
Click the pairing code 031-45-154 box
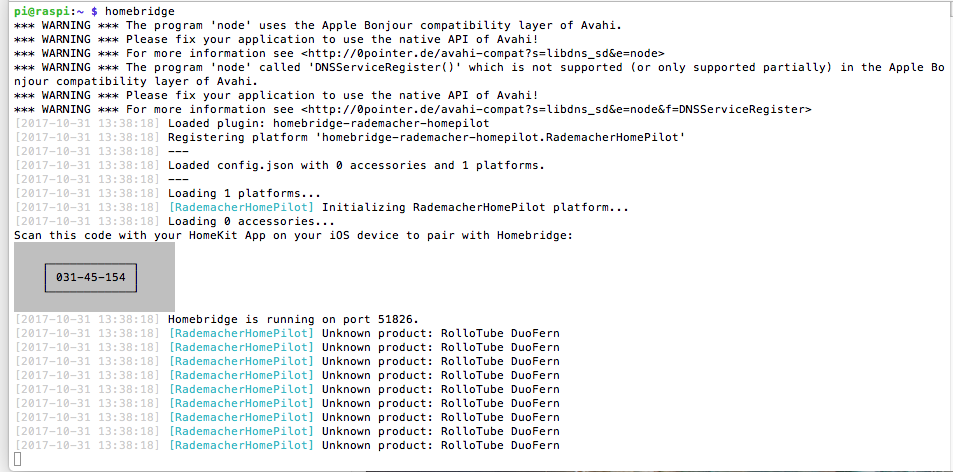tap(91, 277)
